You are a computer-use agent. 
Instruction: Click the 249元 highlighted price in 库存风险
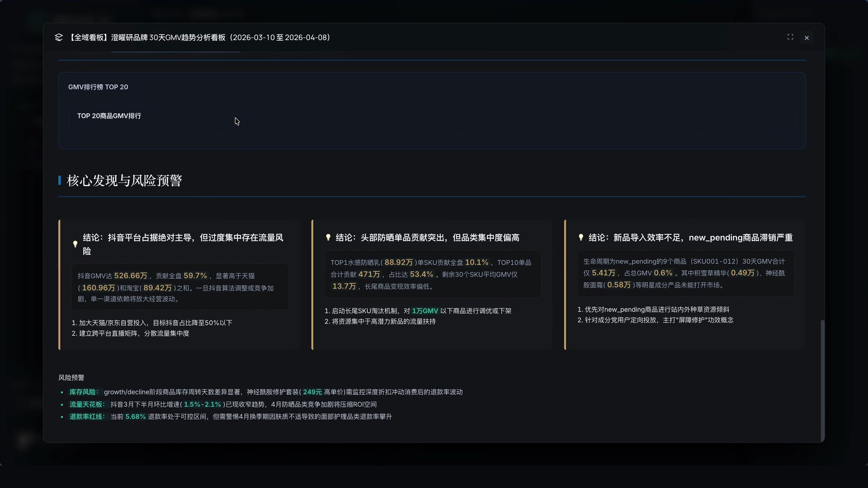click(x=312, y=392)
